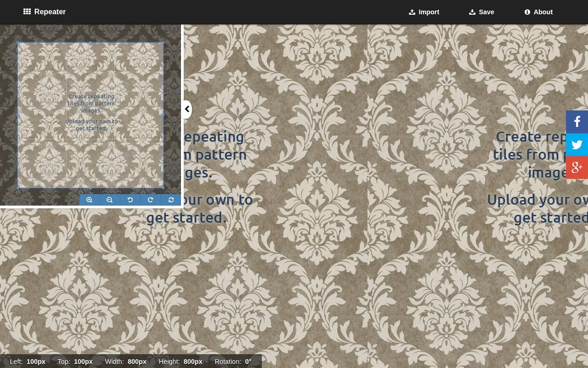Open the Save menu item
588x368 pixels.
481,12
